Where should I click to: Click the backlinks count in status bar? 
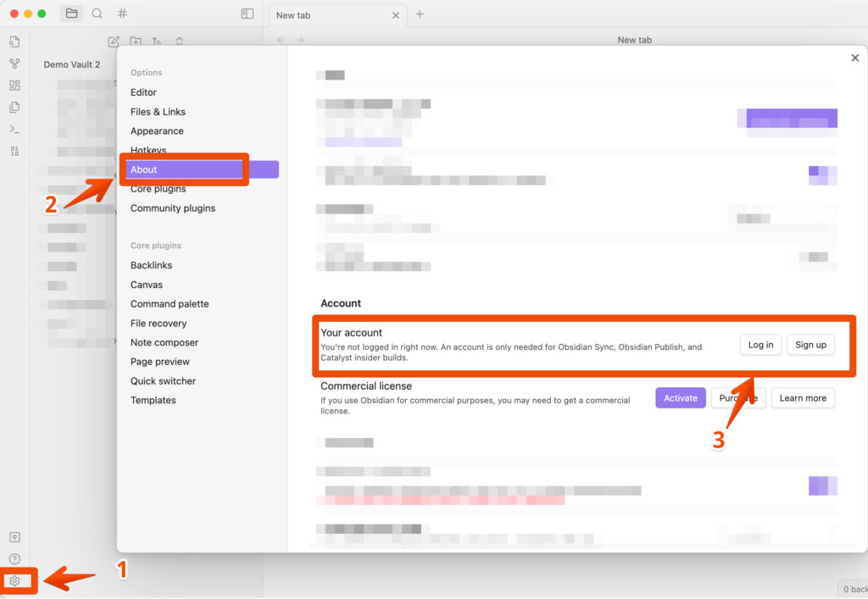[x=854, y=589]
